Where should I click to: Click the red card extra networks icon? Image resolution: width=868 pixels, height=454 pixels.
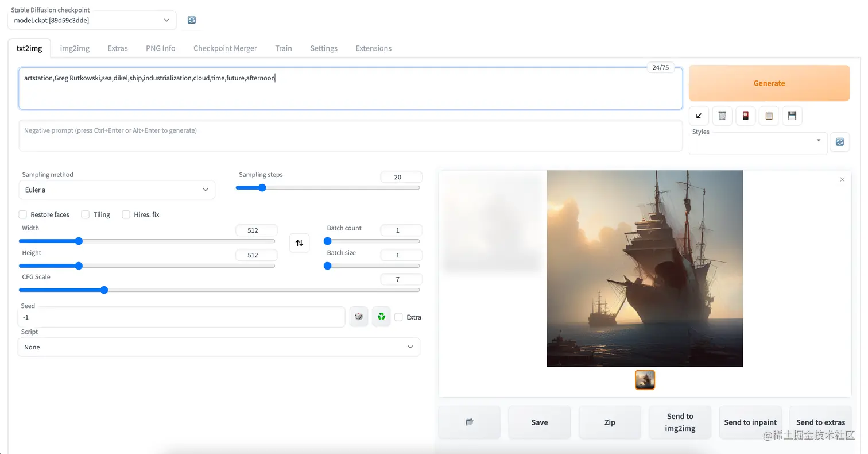[746, 116]
